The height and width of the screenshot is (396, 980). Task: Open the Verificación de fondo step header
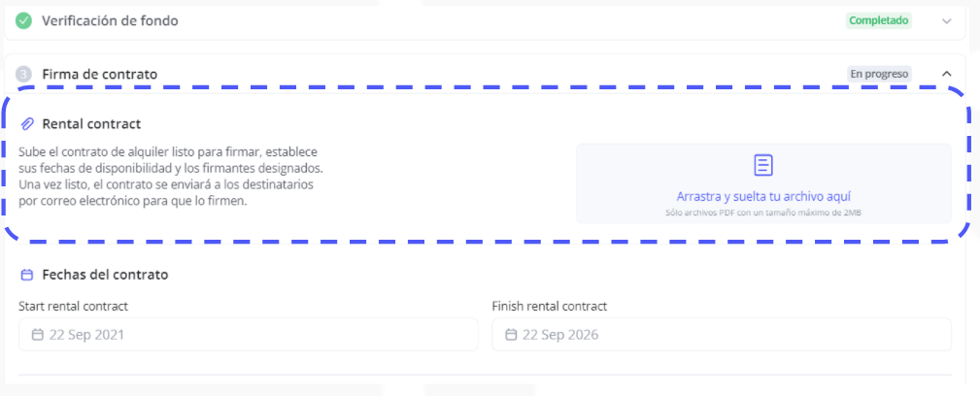click(110, 20)
